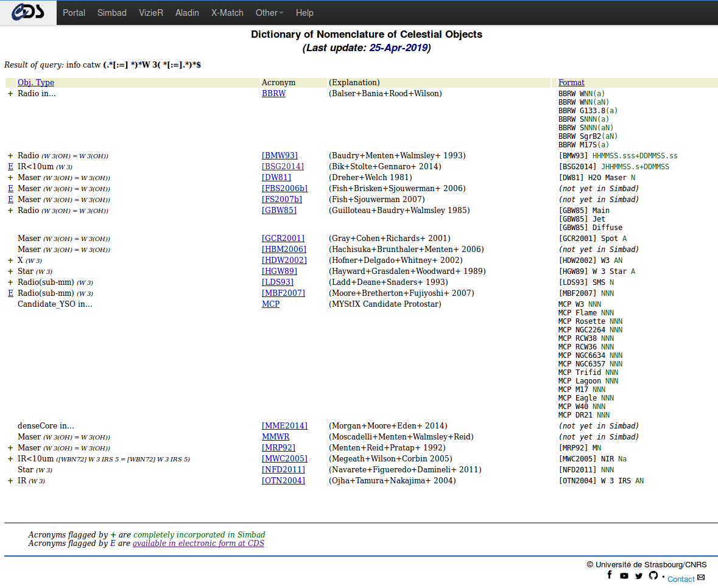Open X-Match from the navigation bar
Screen dimensions: 718x588
[227, 13]
